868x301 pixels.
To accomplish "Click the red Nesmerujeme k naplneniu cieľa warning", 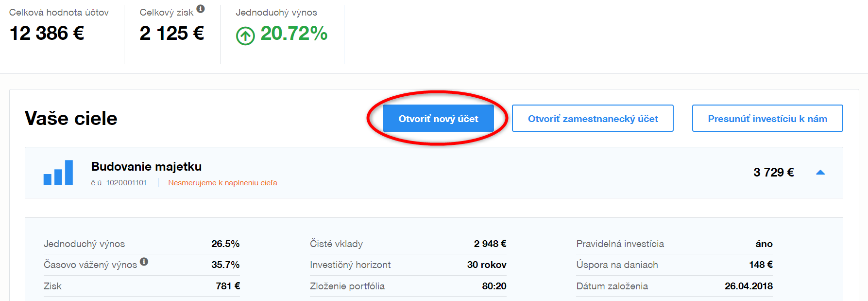I will point(222,183).
